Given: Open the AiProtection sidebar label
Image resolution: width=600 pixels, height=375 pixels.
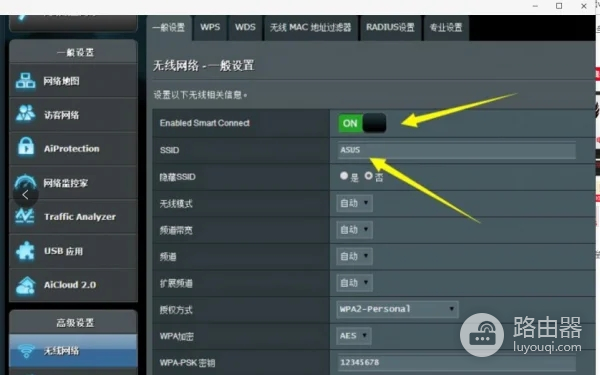Looking at the screenshot, I should tap(72, 148).
